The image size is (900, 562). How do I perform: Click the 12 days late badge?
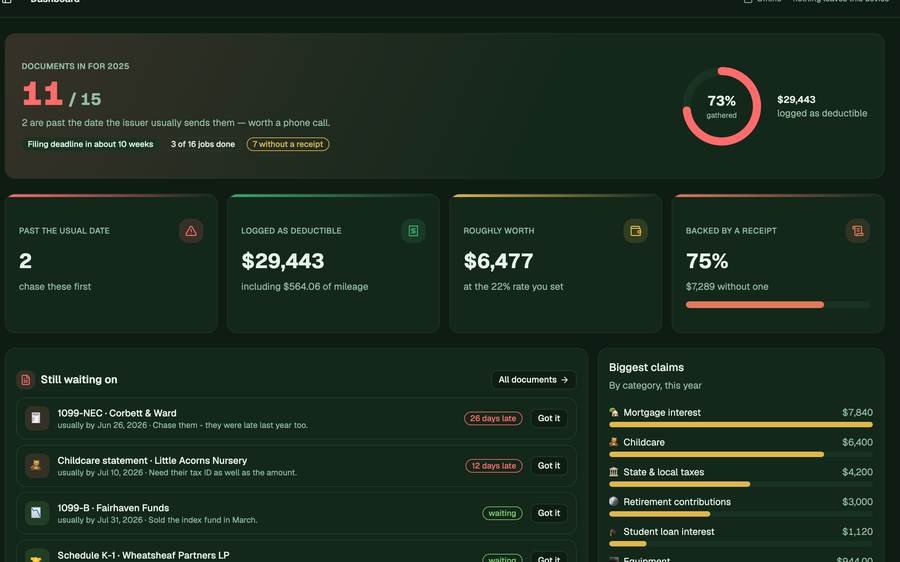point(494,466)
